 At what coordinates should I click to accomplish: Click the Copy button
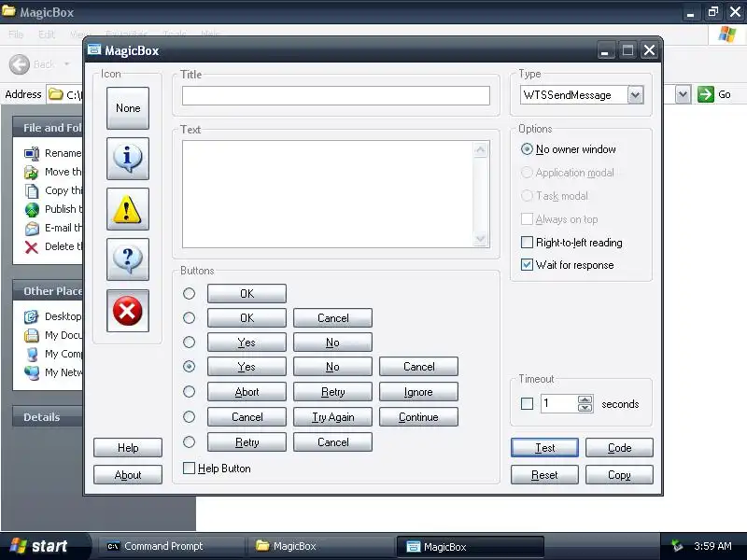[619, 475]
